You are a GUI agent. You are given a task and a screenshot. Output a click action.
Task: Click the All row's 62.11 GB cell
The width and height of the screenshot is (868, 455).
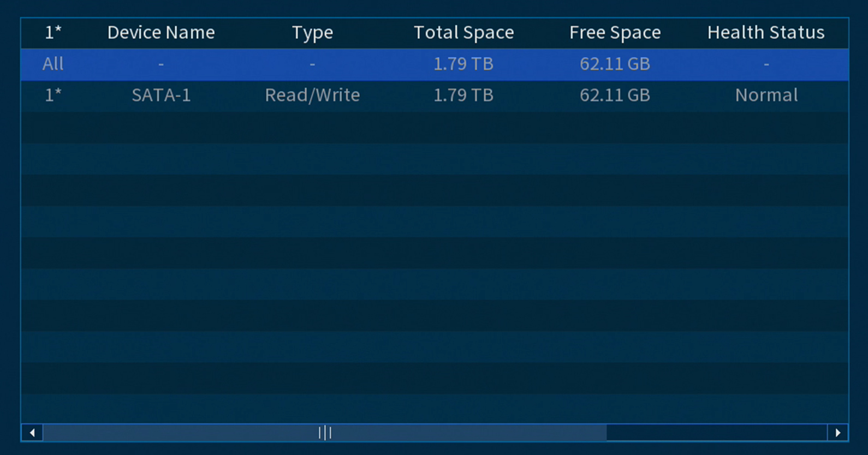point(615,64)
